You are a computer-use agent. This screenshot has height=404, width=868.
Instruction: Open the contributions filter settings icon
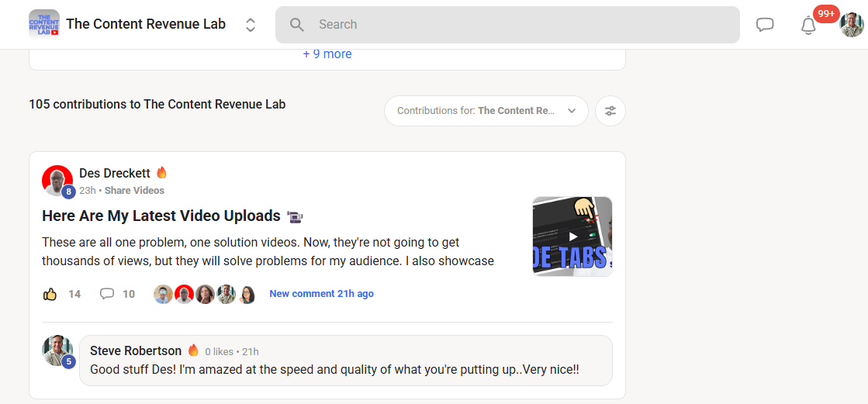(x=610, y=111)
